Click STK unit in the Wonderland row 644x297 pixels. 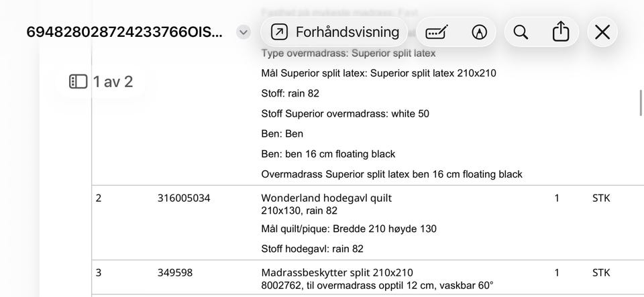pyautogui.click(x=601, y=198)
